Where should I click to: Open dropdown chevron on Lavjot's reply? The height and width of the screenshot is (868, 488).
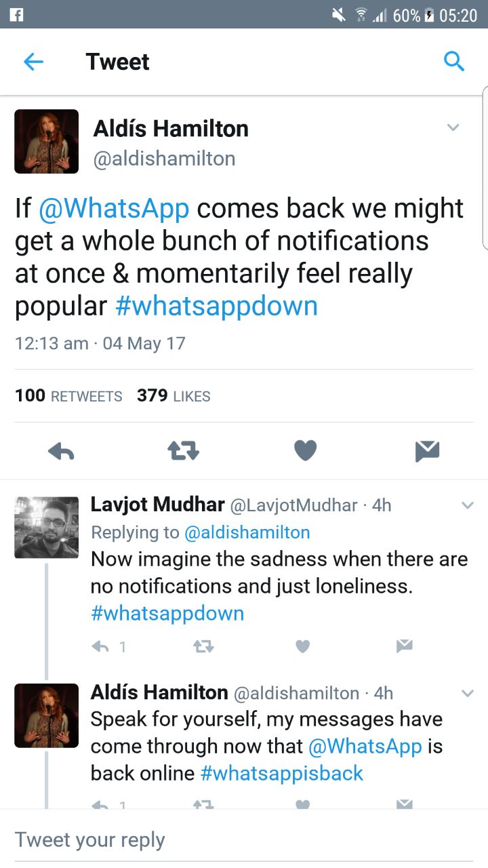click(x=468, y=505)
